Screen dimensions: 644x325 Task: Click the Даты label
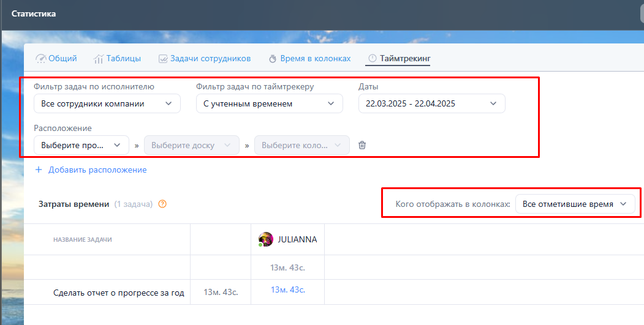(x=368, y=86)
